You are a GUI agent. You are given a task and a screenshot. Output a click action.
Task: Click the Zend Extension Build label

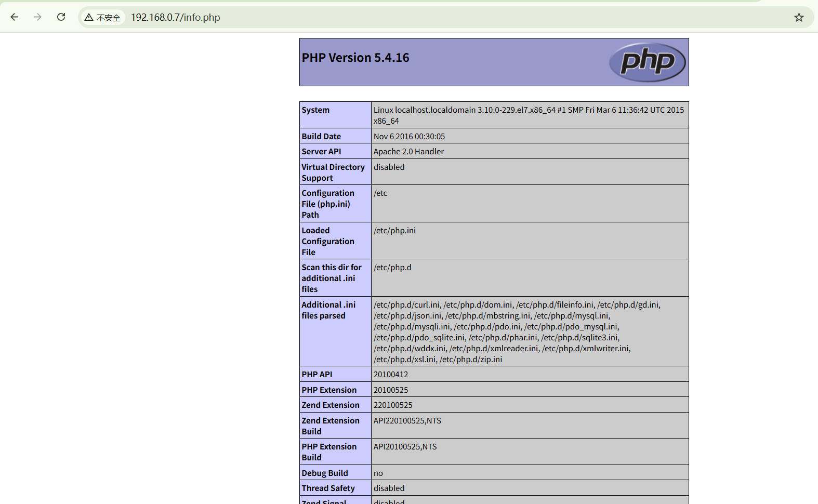[x=331, y=426]
